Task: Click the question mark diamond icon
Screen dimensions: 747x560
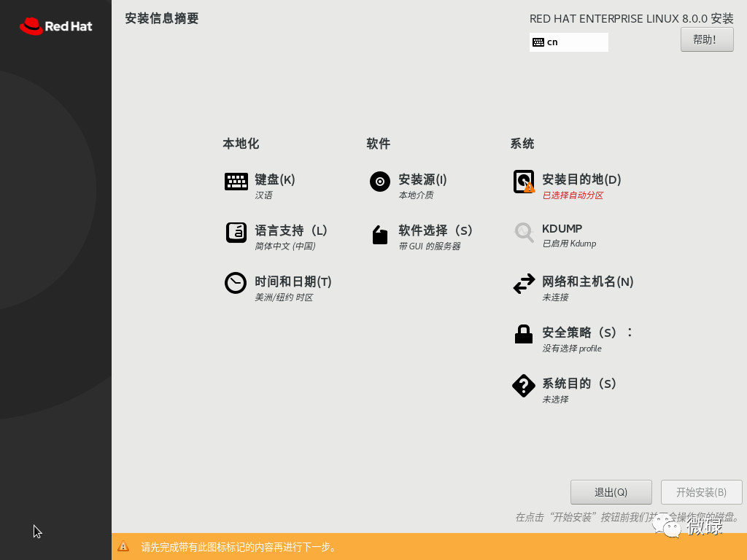Action: [524, 385]
